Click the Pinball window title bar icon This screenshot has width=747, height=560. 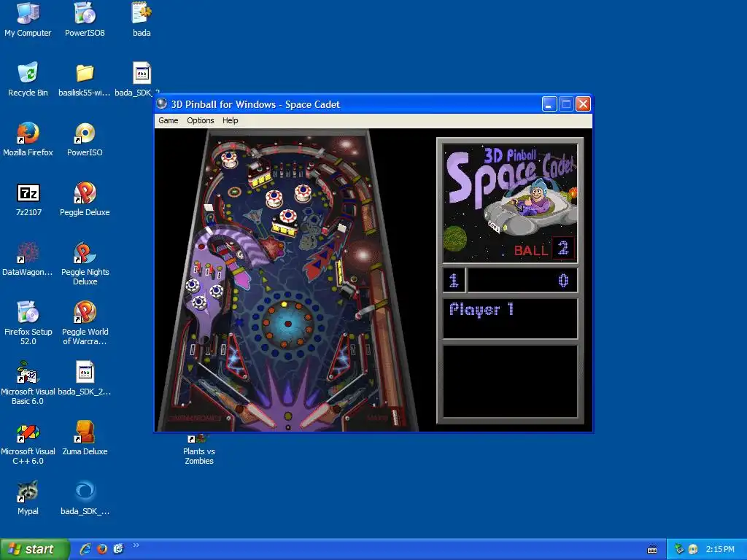point(162,104)
